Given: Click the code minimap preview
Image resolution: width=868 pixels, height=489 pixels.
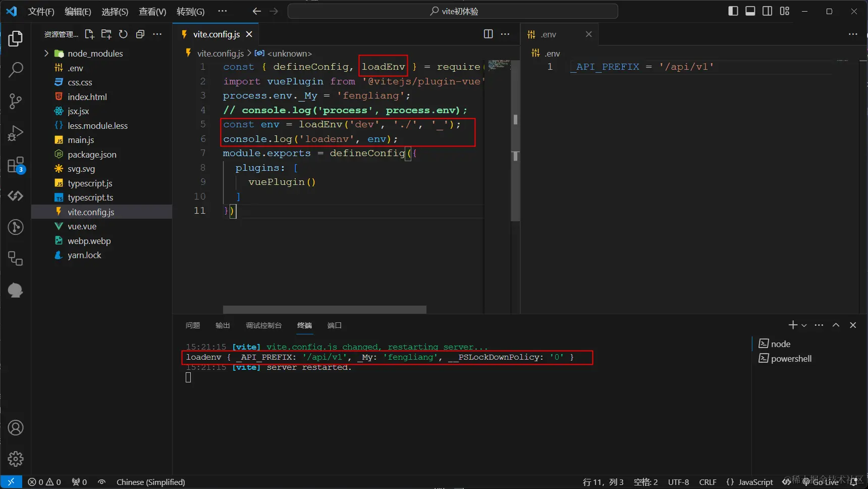Looking at the screenshot, I should click(x=498, y=65).
